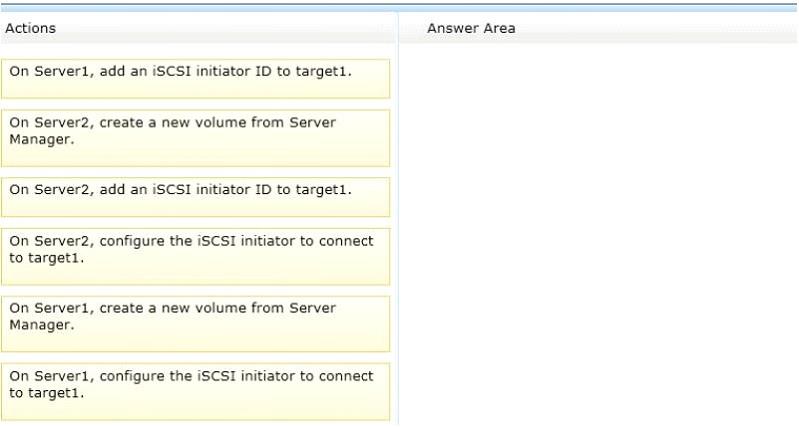Select 'On Server2, create a new volume' action
This screenshot has width=799, height=427.
point(196,138)
